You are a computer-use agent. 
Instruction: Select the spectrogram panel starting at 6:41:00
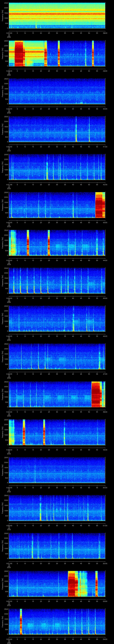tap(57, 167)
